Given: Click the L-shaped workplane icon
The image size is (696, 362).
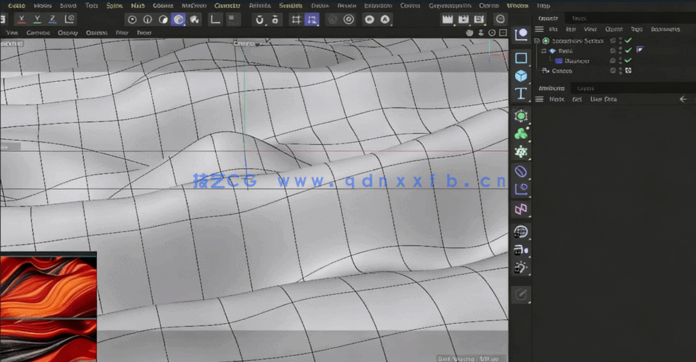Looking at the screenshot, I should pos(215,20).
